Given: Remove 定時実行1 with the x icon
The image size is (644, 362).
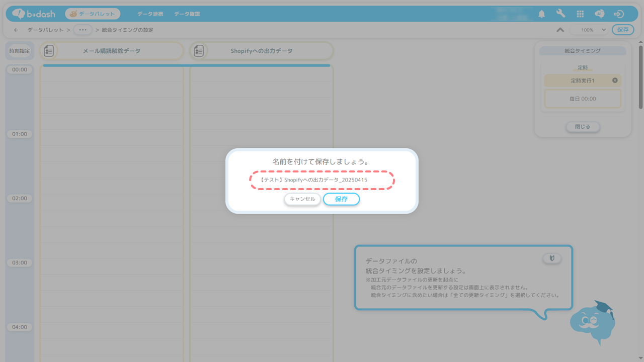Looking at the screenshot, I should (615, 80).
